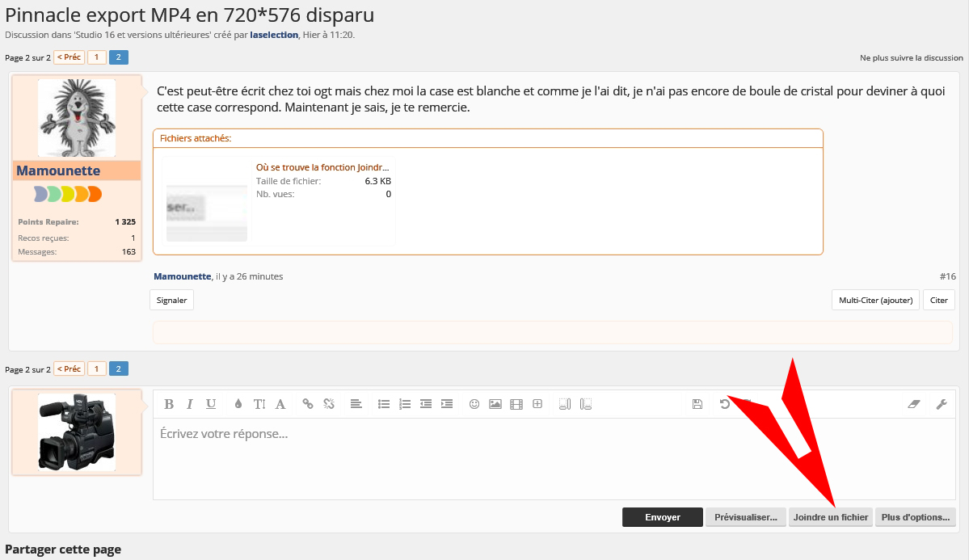Image resolution: width=969 pixels, height=560 pixels.
Task: Insert a link with the chain icon
Action: 308,404
